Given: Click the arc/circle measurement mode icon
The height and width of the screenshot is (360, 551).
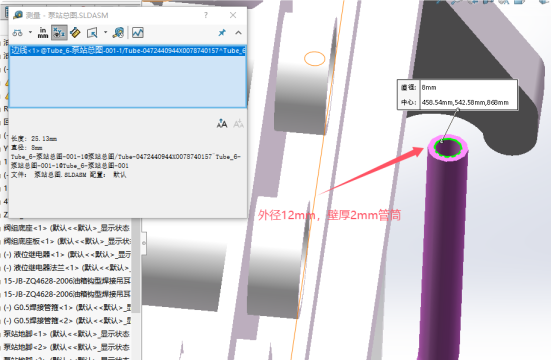Looking at the screenshot, I should (x=18, y=33).
